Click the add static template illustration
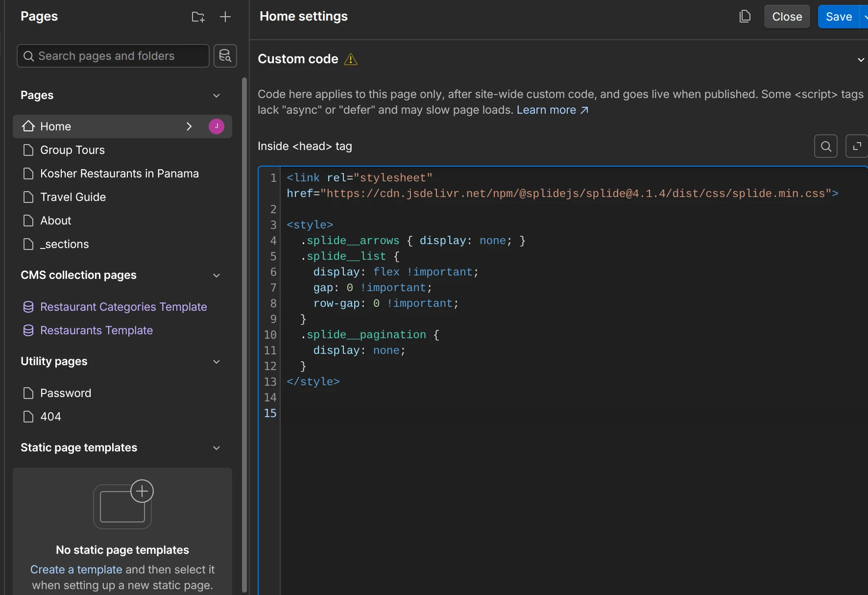Screen dimensions: 868x595 click(123, 504)
